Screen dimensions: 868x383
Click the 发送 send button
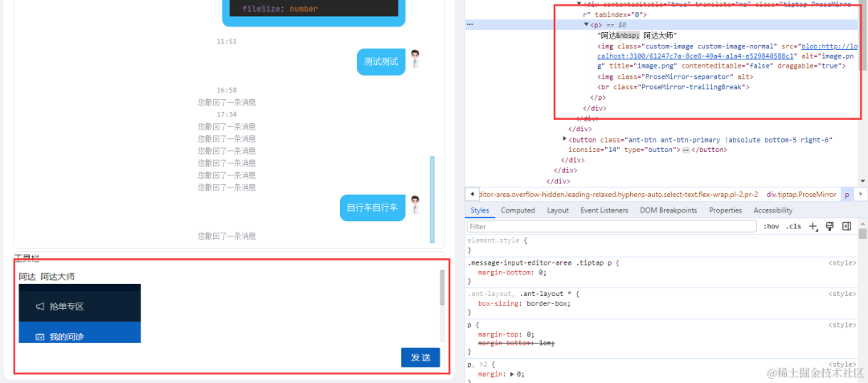click(420, 357)
